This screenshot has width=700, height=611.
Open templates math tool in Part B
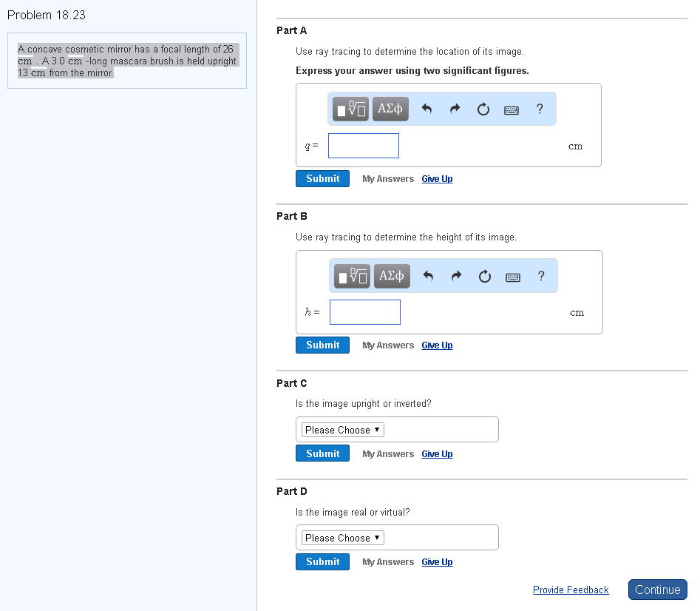coord(353,277)
